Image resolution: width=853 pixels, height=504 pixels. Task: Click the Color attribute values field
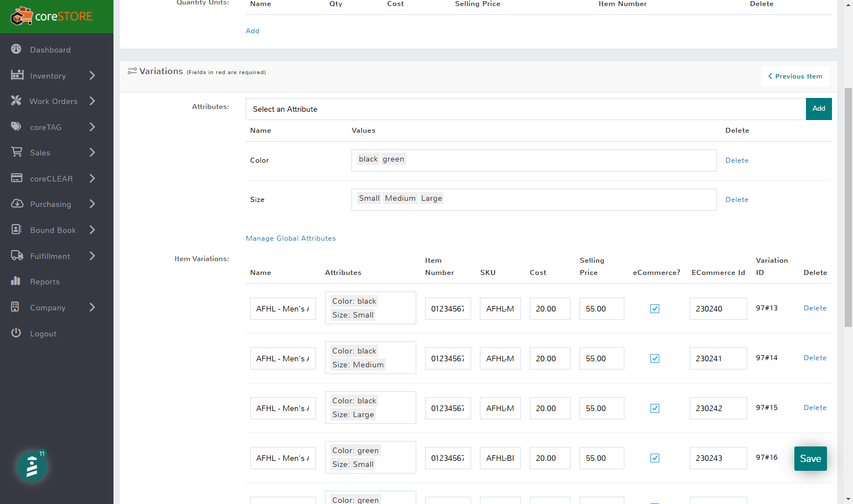[534, 160]
